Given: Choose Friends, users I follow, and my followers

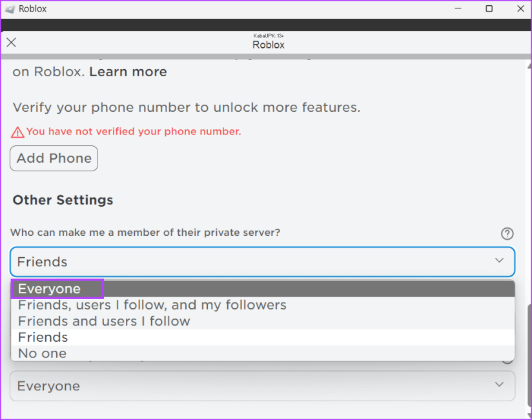Looking at the screenshot, I should click(152, 305).
